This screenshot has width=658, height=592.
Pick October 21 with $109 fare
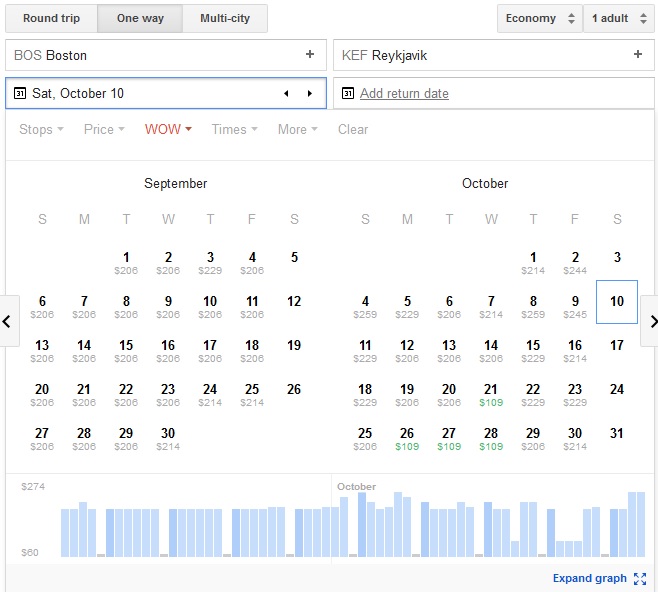(x=491, y=394)
